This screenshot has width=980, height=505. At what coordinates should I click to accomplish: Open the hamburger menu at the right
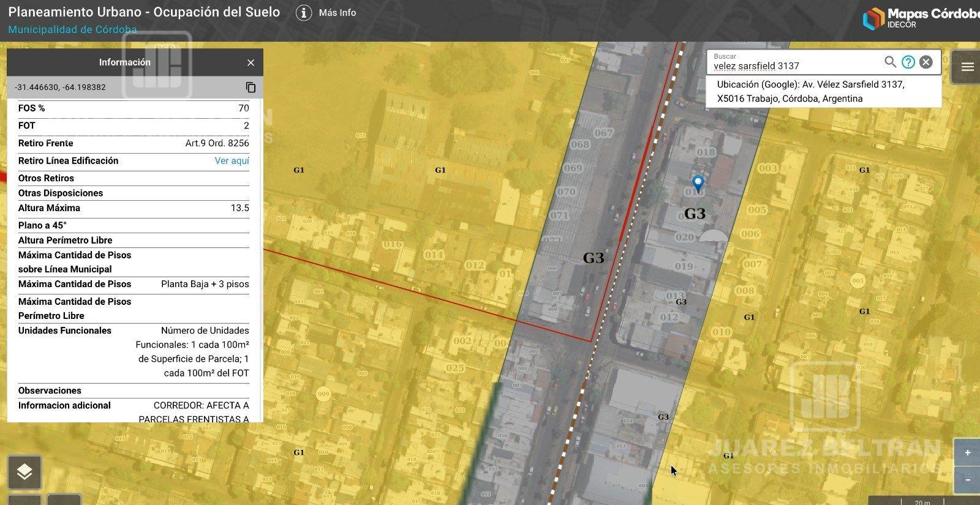968,67
